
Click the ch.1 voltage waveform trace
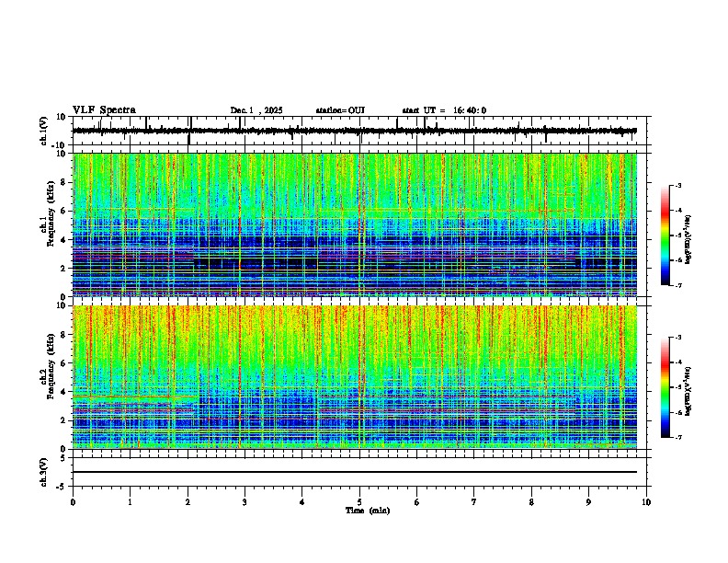pos(355,131)
